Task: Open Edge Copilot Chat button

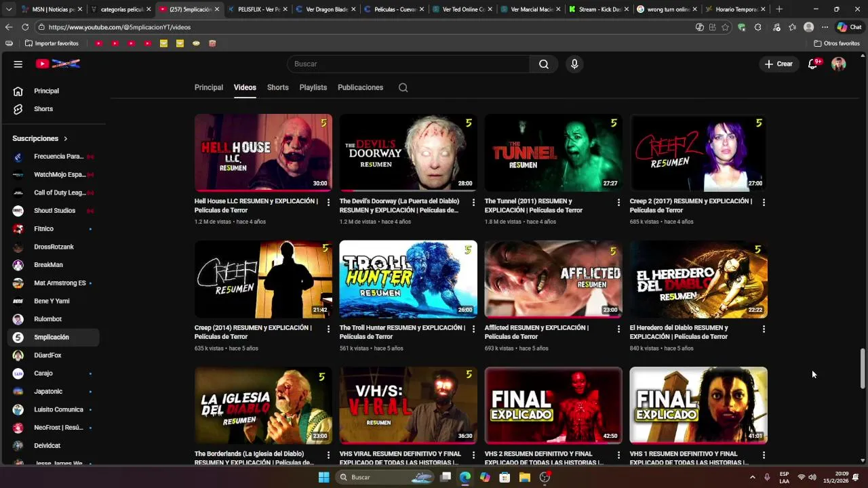Action: click(x=849, y=27)
